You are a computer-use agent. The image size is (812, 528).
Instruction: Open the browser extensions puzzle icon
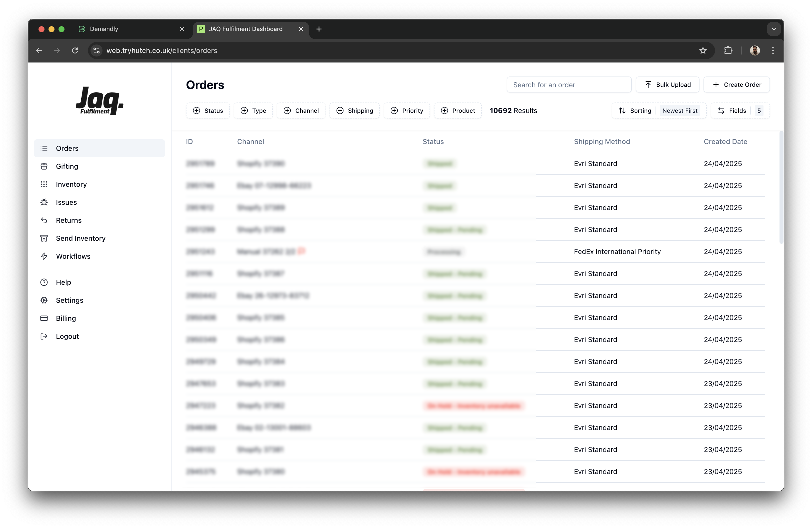(728, 50)
